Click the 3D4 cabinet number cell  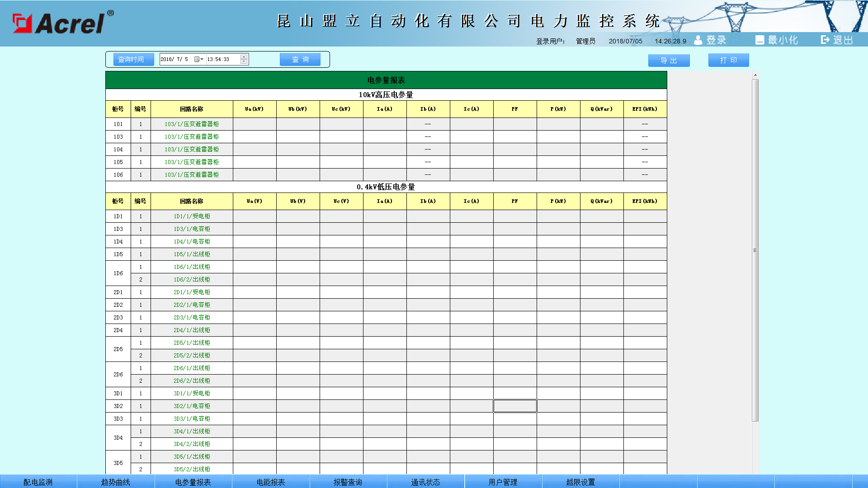pyautogui.click(x=118, y=437)
